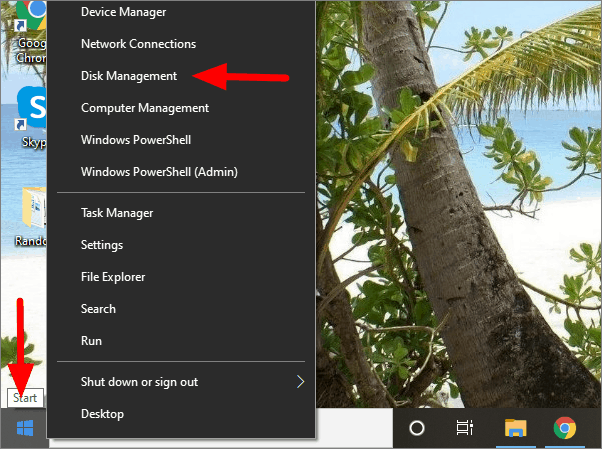Viewport: 602px width, 449px height.
Task: Select the Google Chrome desktop shortcut
Action: 31,33
